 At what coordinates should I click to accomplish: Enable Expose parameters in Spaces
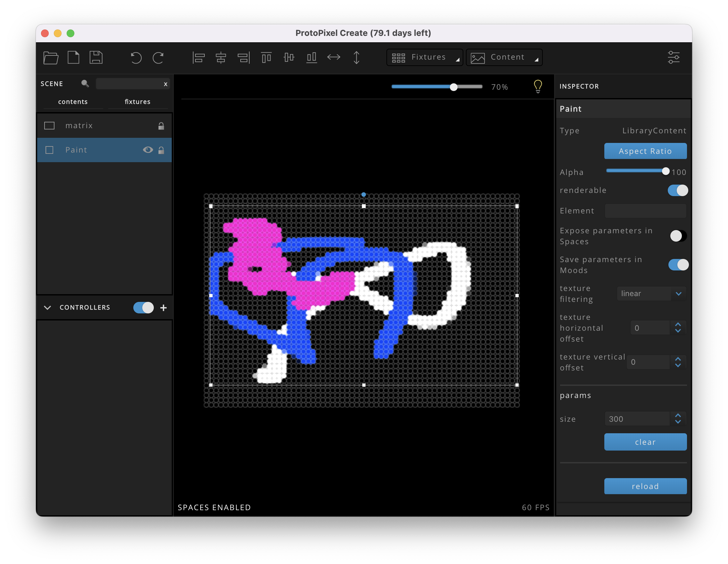click(678, 236)
